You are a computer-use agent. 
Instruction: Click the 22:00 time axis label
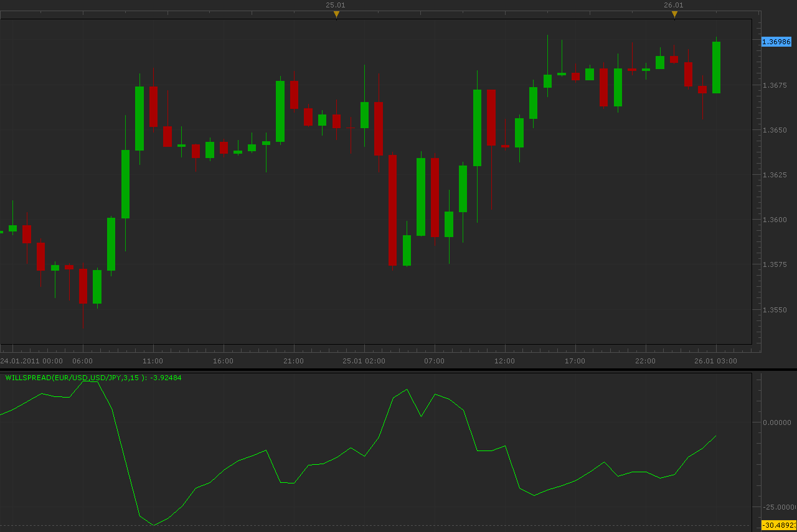[x=646, y=361]
